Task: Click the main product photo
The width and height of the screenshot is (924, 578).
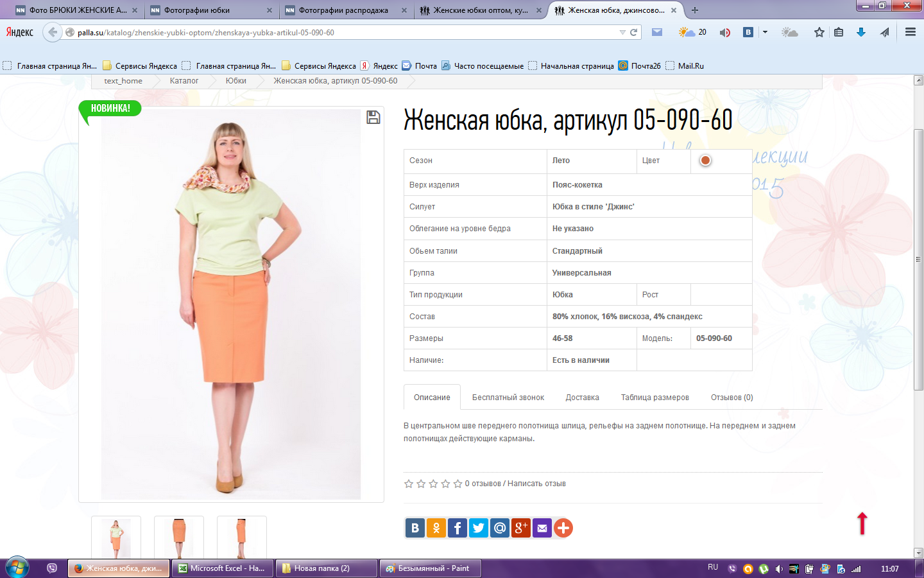Action: point(231,304)
